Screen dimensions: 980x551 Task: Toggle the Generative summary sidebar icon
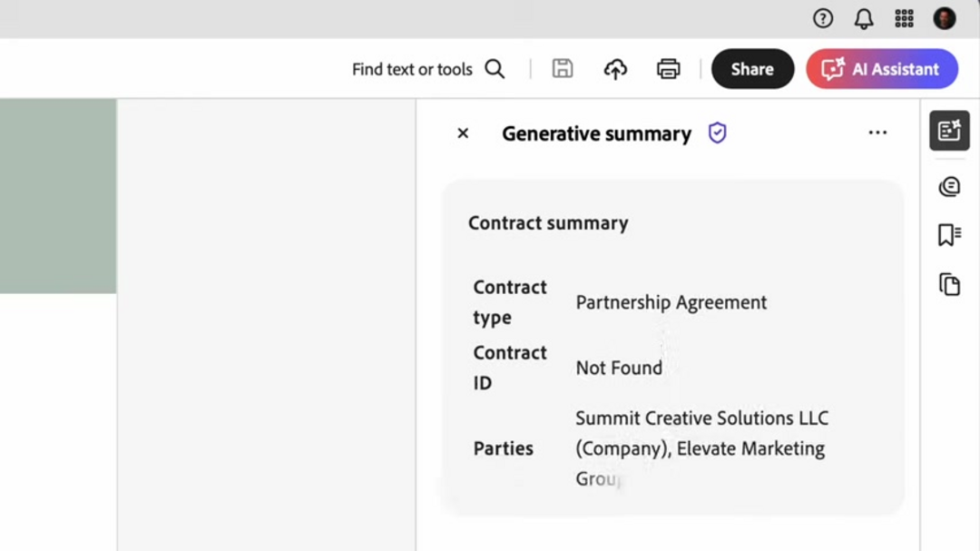click(x=949, y=132)
